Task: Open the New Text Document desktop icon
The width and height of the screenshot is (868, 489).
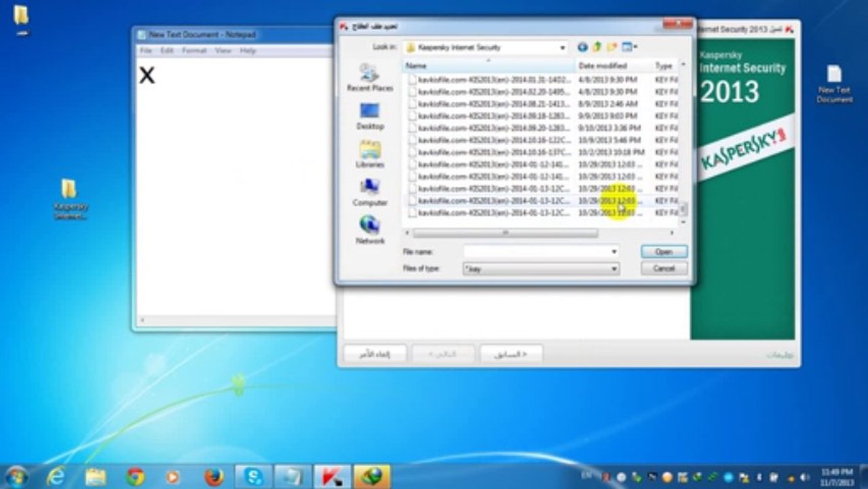Action: [834, 84]
